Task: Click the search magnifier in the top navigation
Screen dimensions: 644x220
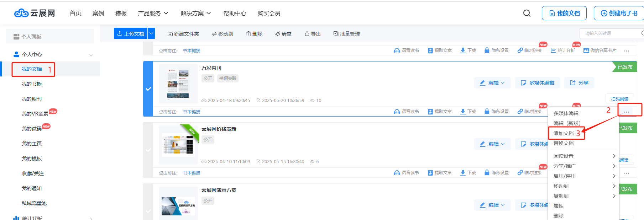Action: [x=527, y=13]
